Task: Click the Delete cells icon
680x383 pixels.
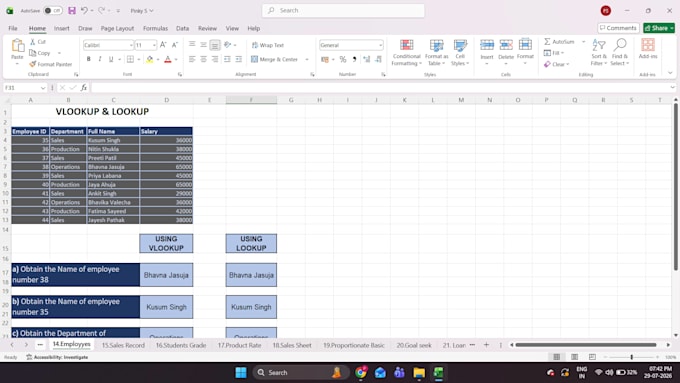Action: [x=506, y=45]
